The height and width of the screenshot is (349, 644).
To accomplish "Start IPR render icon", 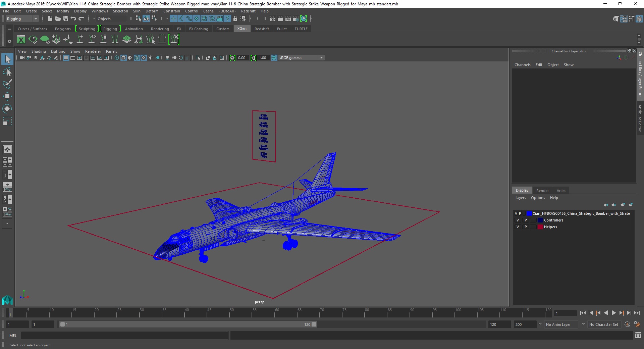I will point(288,19).
